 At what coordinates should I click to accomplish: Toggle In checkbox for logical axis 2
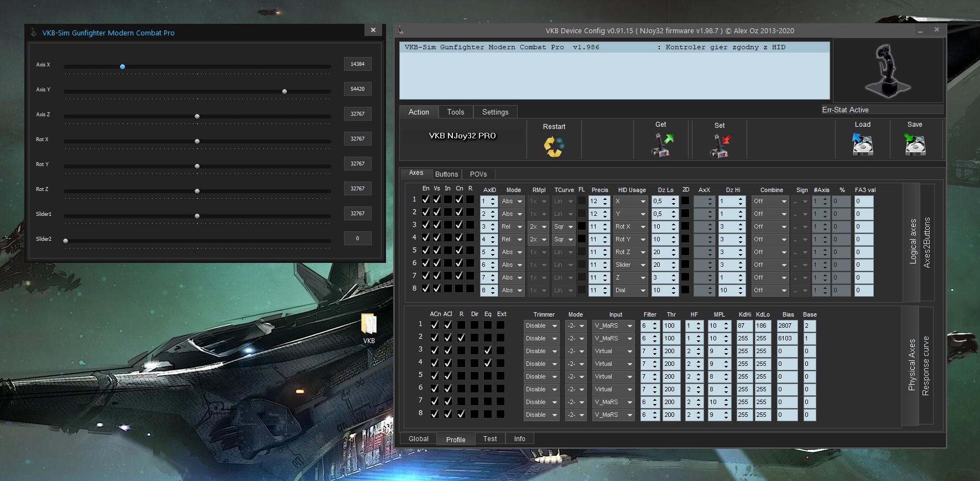[448, 212]
